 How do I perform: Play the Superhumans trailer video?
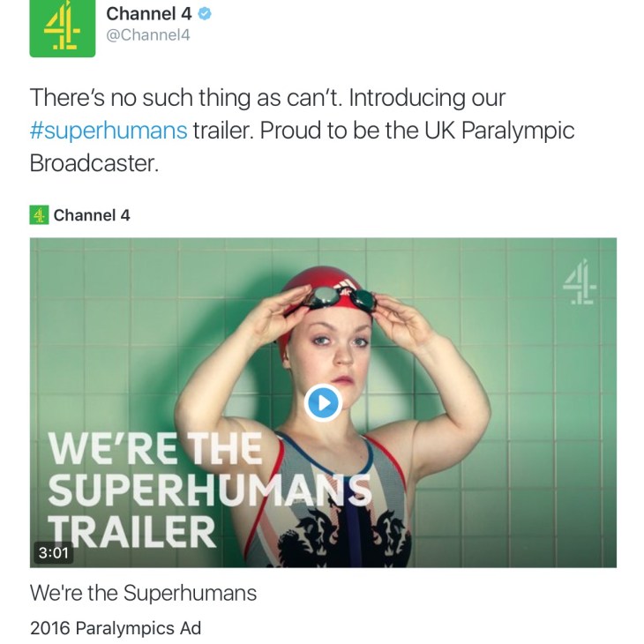click(x=322, y=403)
